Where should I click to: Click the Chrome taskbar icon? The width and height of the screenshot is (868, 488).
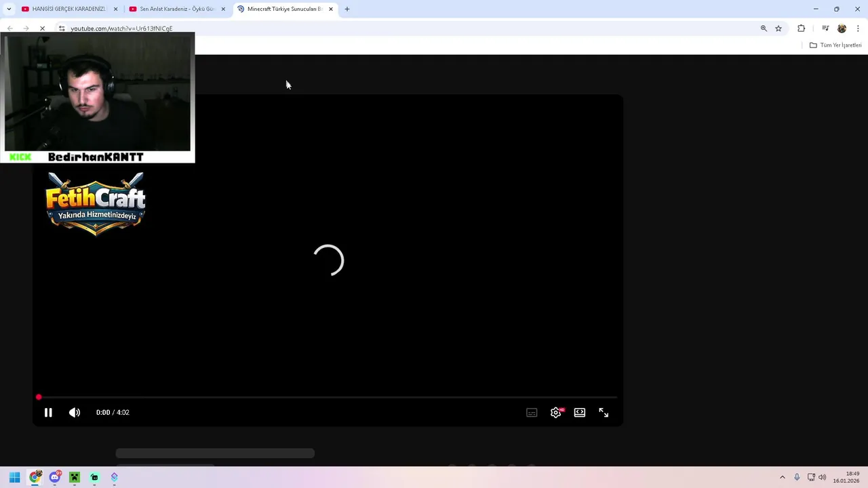click(x=35, y=477)
